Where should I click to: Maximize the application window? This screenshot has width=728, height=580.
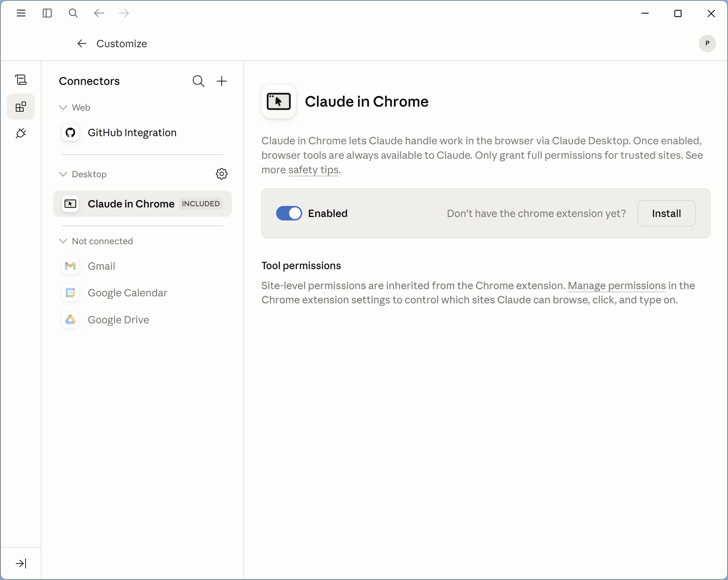pyautogui.click(x=678, y=13)
